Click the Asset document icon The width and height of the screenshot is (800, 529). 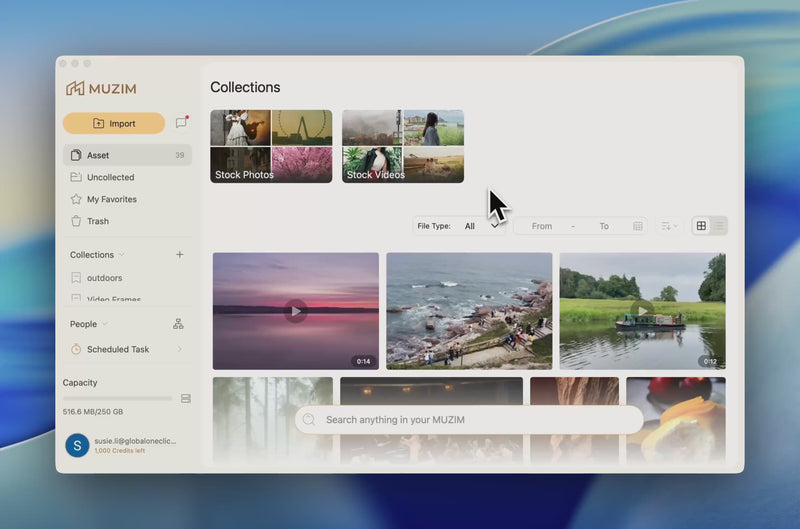(x=76, y=155)
